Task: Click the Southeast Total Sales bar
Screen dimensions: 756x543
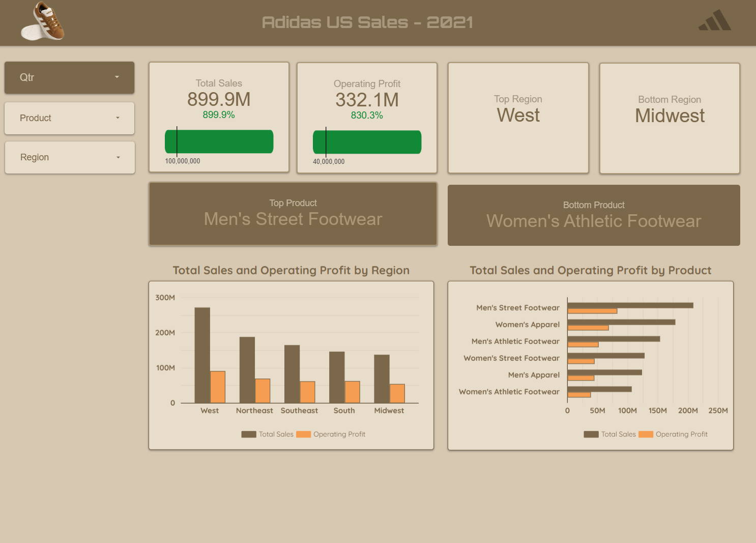Action: tap(292, 374)
